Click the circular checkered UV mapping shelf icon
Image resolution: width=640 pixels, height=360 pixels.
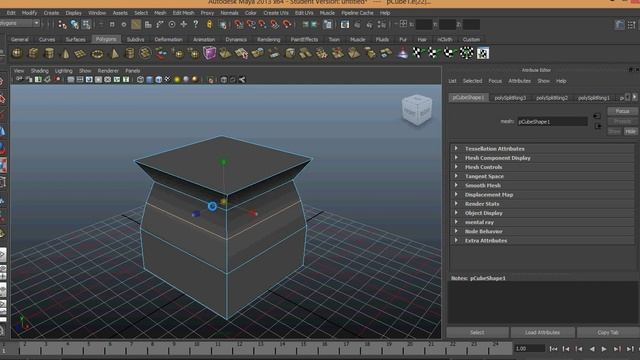467,53
